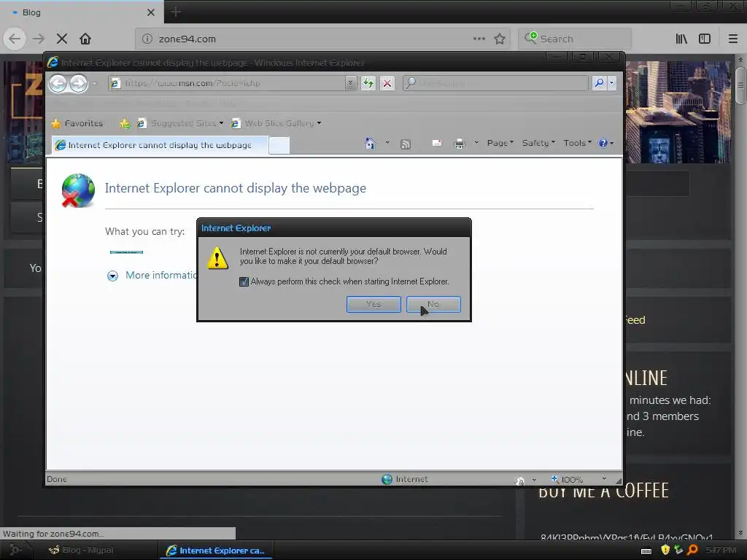Click the shield icon in system tray
The width and height of the screenshot is (747, 560).
tap(665, 550)
